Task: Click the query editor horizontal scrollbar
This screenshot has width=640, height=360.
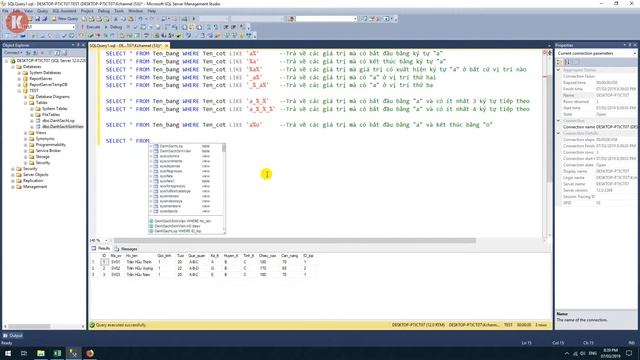Action: point(294,240)
